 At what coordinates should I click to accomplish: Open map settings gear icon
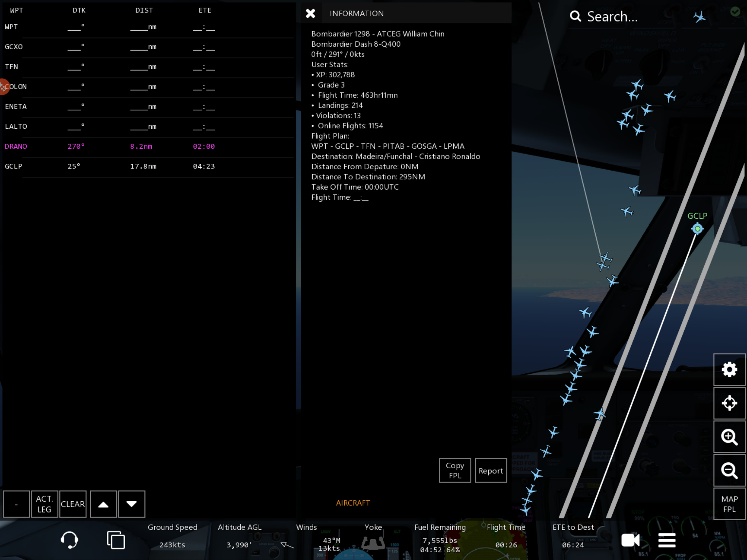(x=729, y=370)
